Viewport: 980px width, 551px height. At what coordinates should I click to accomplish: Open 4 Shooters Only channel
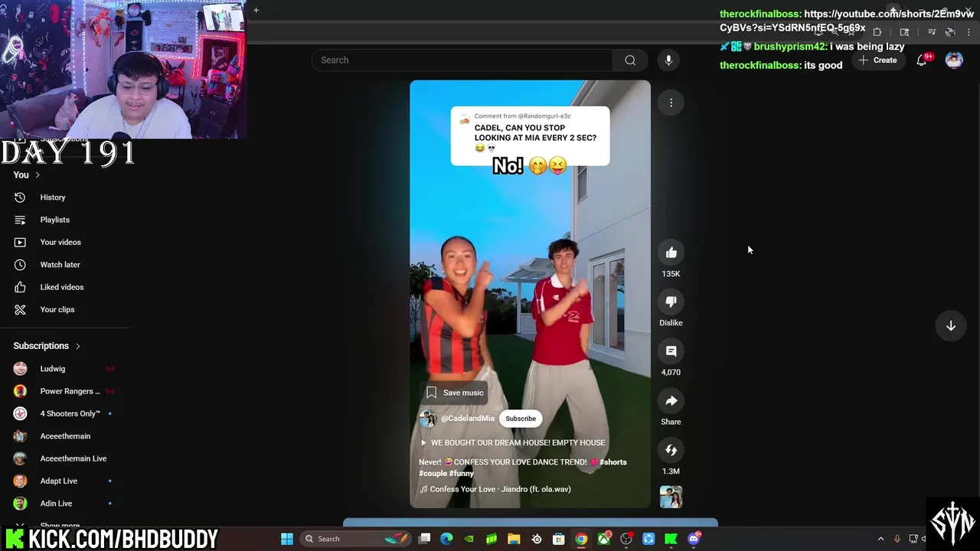click(69, 414)
